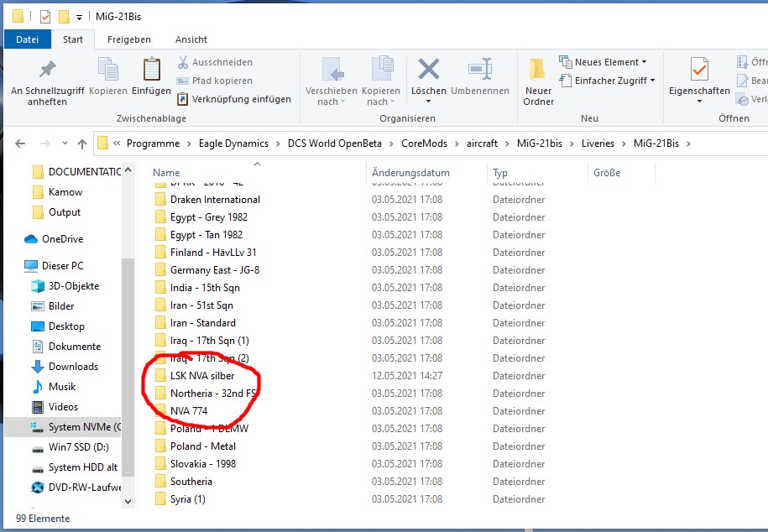The width and height of the screenshot is (768, 532).
Task: Open the quick access toolbar customize dropdown
Action: pos(79,17)
